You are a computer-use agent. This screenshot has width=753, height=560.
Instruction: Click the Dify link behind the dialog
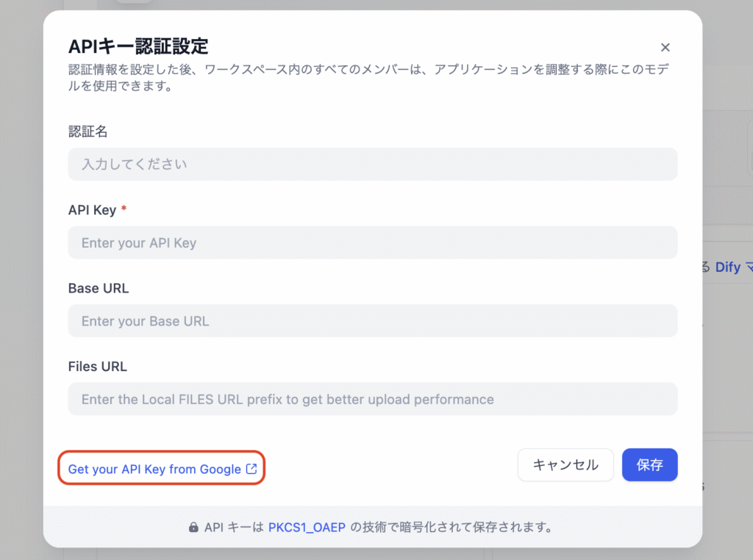[x=727, y=268]
